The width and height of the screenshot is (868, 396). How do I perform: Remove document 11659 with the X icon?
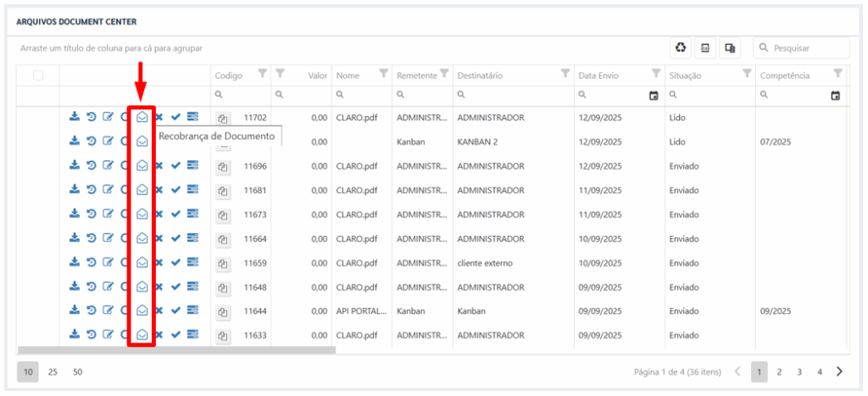[x=159, y=262]
